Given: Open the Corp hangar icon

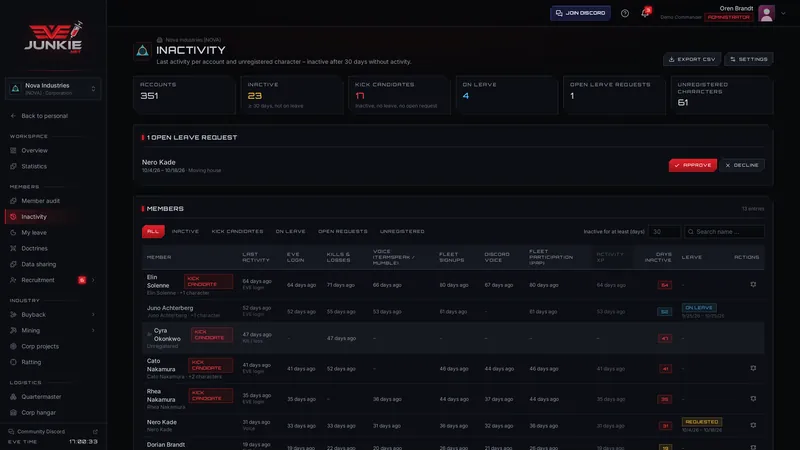Looking at the screenshot, I should pos(13,413).
